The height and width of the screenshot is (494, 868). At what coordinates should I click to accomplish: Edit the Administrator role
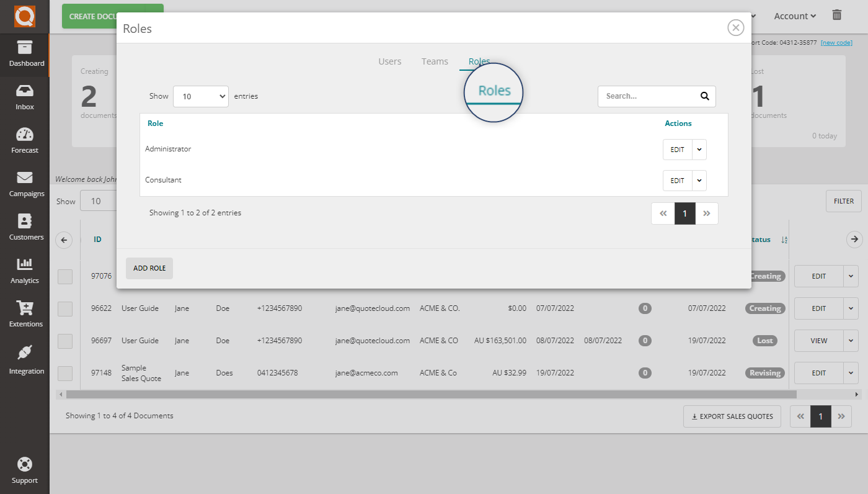(x=677, y=150)
